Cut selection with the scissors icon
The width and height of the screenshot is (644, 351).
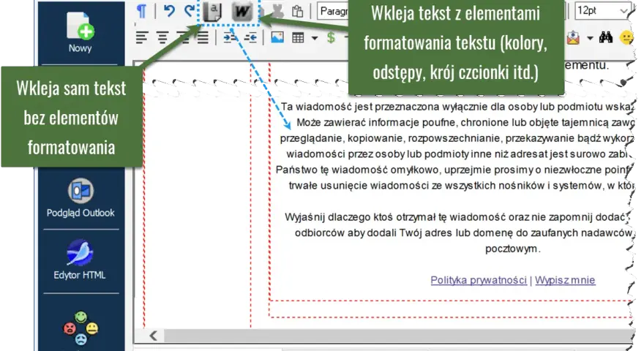(x=278, y=11)
